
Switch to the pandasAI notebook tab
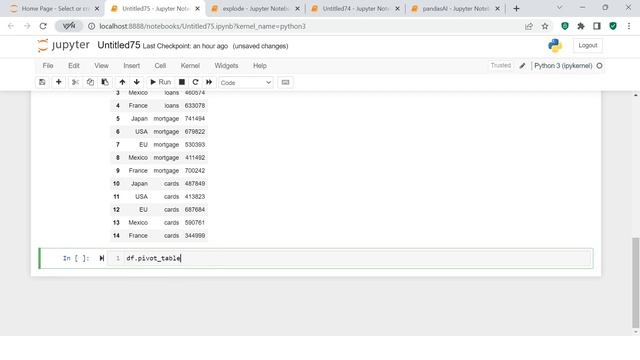(x=455, y=9)
